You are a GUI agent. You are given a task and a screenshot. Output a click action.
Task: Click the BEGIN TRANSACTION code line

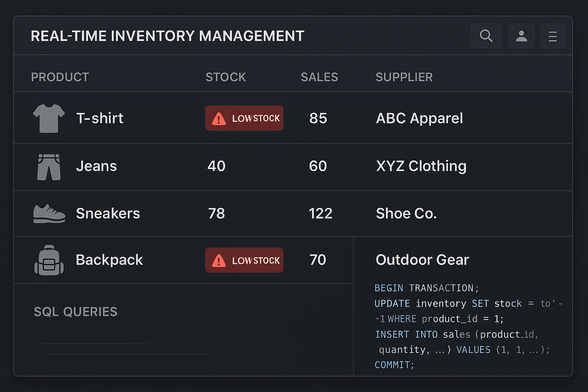click(427, 288)
